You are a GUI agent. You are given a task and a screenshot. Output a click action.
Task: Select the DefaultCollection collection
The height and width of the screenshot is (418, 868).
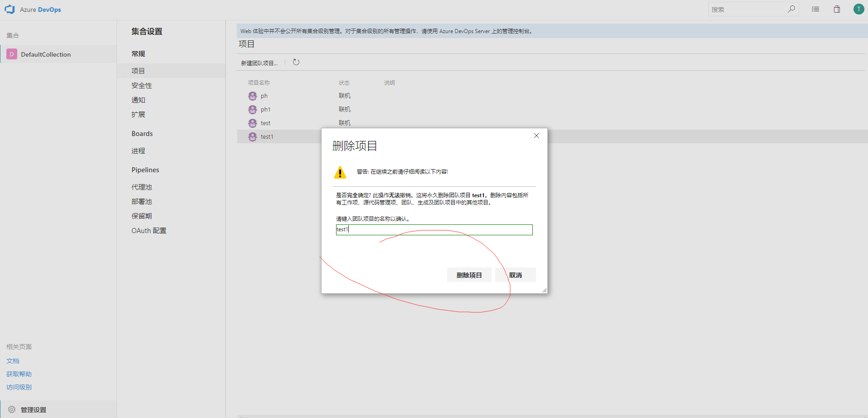tap(45, 54)
